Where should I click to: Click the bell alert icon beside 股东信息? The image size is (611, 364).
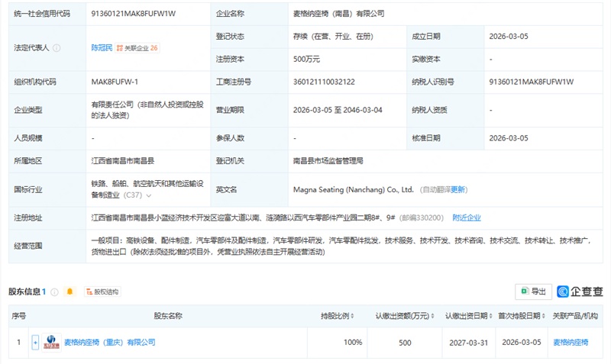(70, 292)
